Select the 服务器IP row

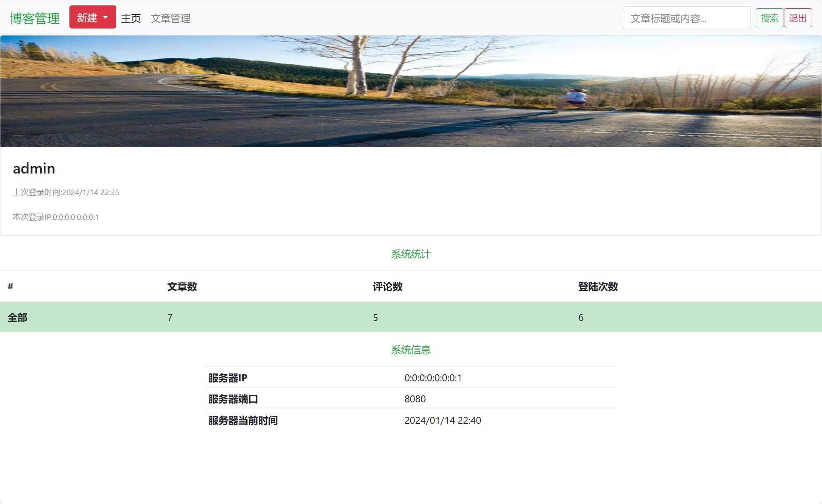click(410, 377)
